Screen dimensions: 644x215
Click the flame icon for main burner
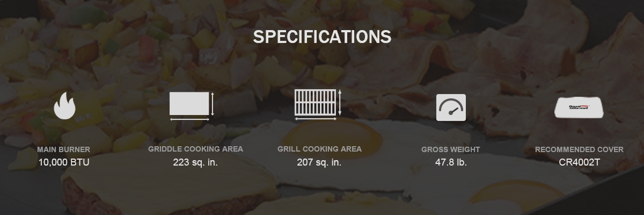(x=64, y=105)
